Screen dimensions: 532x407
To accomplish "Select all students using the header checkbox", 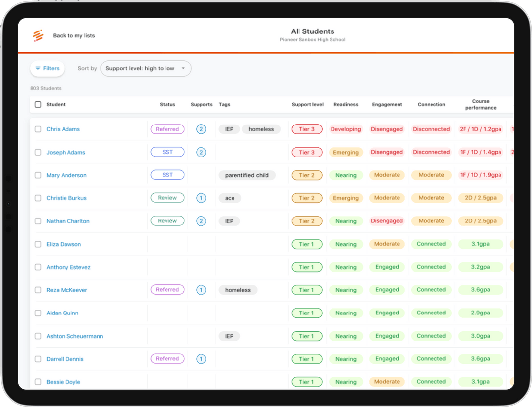I will (x=38, y=104).
